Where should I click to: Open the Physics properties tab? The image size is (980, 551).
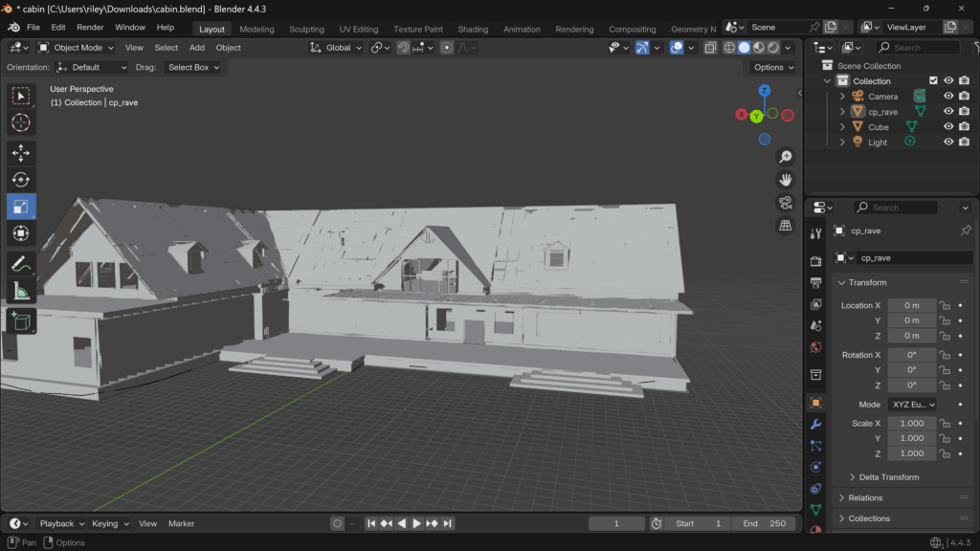pos(815,467)
